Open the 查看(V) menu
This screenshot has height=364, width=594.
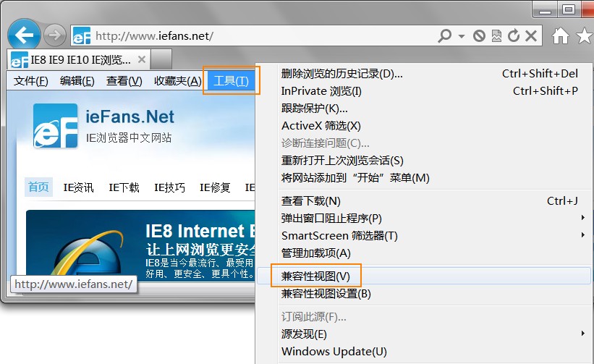click(124, 80)
